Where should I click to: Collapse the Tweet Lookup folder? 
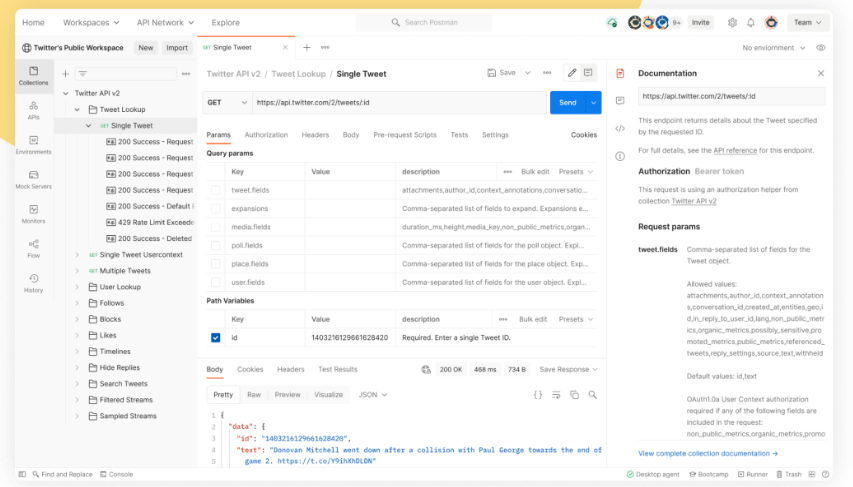click(77, 109)
